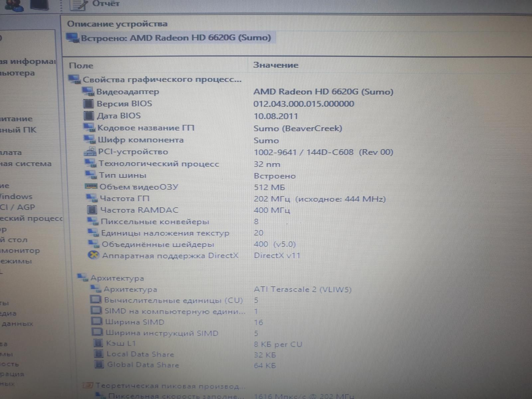Click the Свойства графического процессора group icon
532x399 pixels.
click(x=74, y=80)
